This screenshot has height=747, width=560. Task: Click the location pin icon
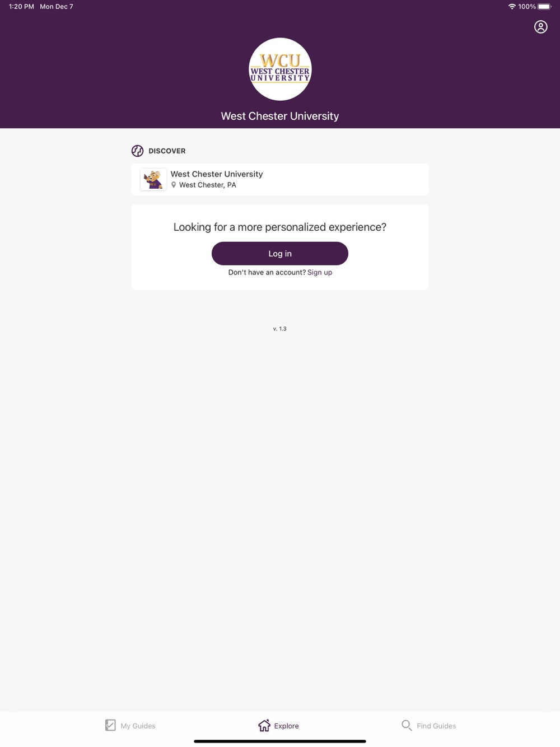pyautogui.click(x=174, y=185)
